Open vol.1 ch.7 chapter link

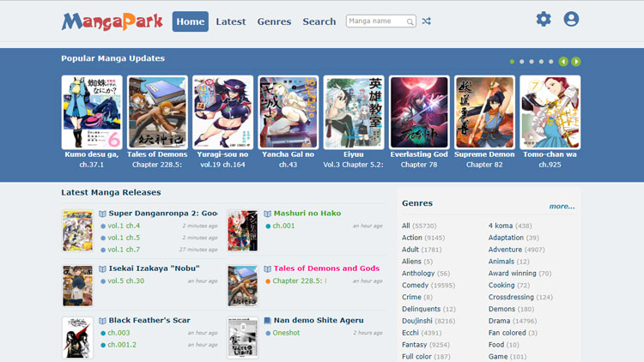[124, 250]
